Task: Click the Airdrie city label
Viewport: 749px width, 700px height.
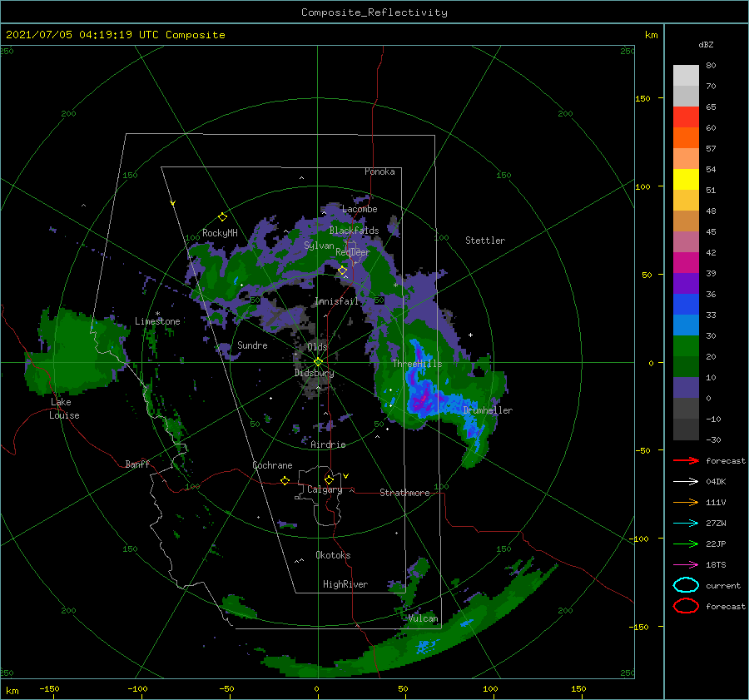Action: pos(328,444)
